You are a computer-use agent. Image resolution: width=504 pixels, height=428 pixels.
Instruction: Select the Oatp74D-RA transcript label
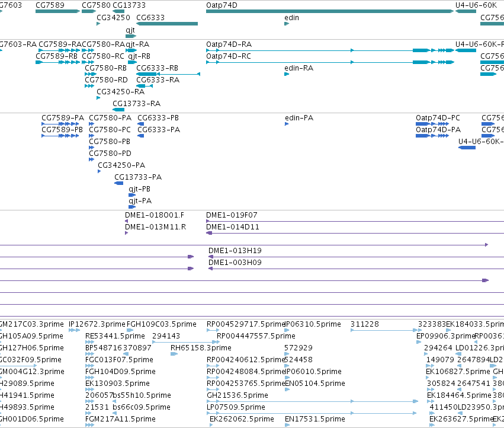pyautogui.click(x=229, y=44)
